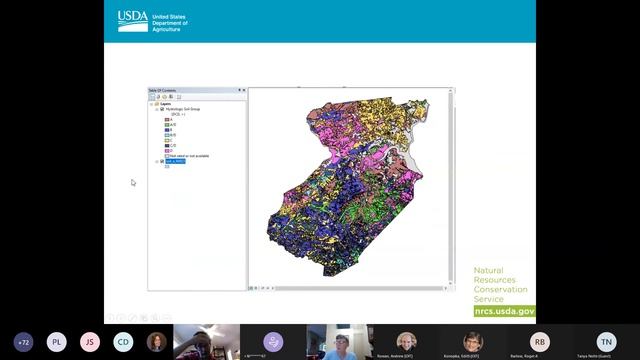The image size is (640, 360).
Task: Click video tile of person covering face
Action: [207, 342]
